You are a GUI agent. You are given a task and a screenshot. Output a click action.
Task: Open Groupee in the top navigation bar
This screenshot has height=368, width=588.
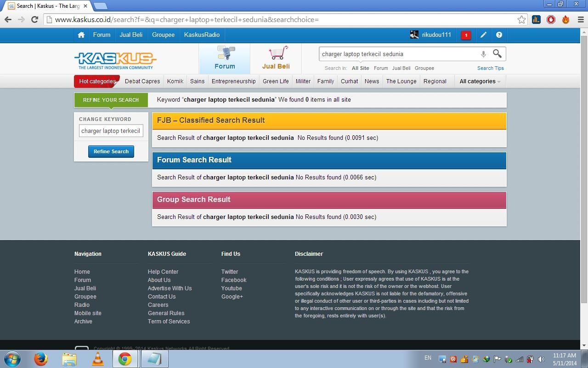click(163, 35)
